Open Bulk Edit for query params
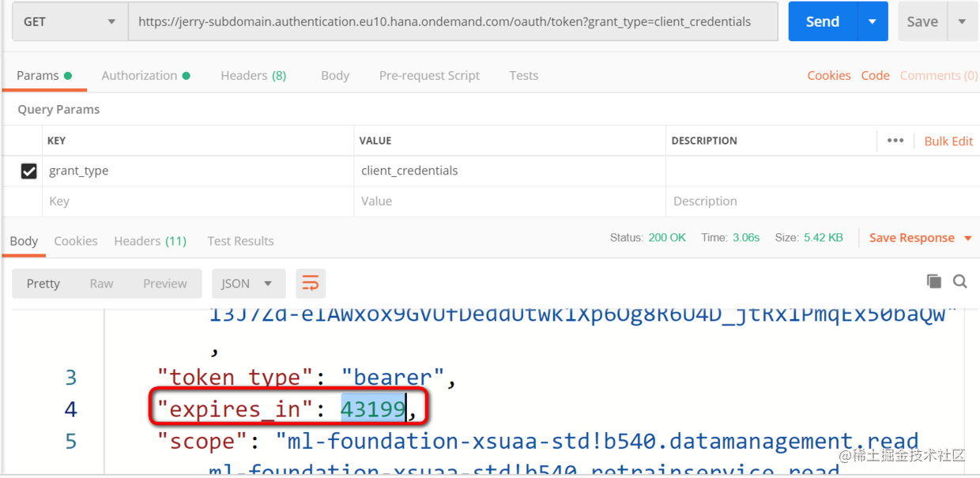Viewport: 980px width, 478px height. coord(948,141)
